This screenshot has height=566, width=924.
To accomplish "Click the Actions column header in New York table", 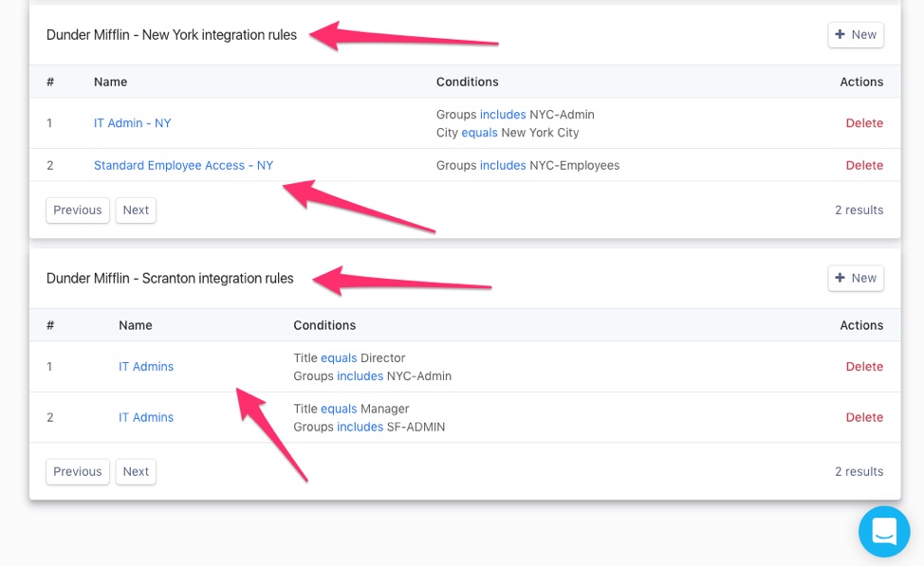I will pos(861,82).
